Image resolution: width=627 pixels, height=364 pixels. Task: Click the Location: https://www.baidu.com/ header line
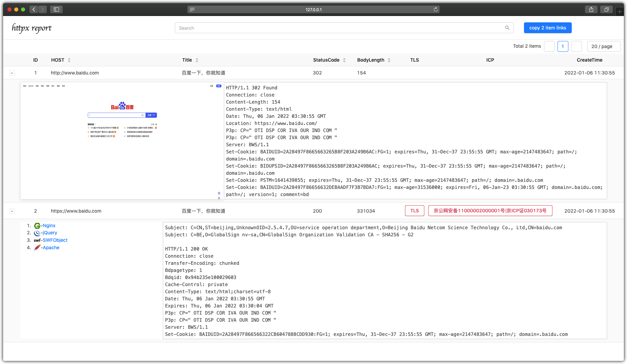click(271, 123)
